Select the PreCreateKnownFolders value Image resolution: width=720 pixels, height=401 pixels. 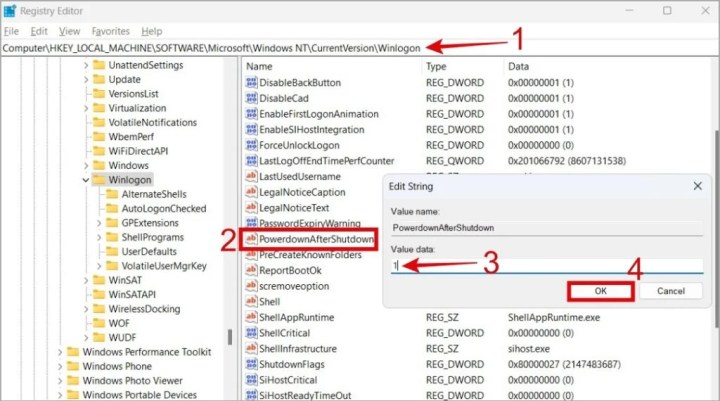(x=310, y=255)
